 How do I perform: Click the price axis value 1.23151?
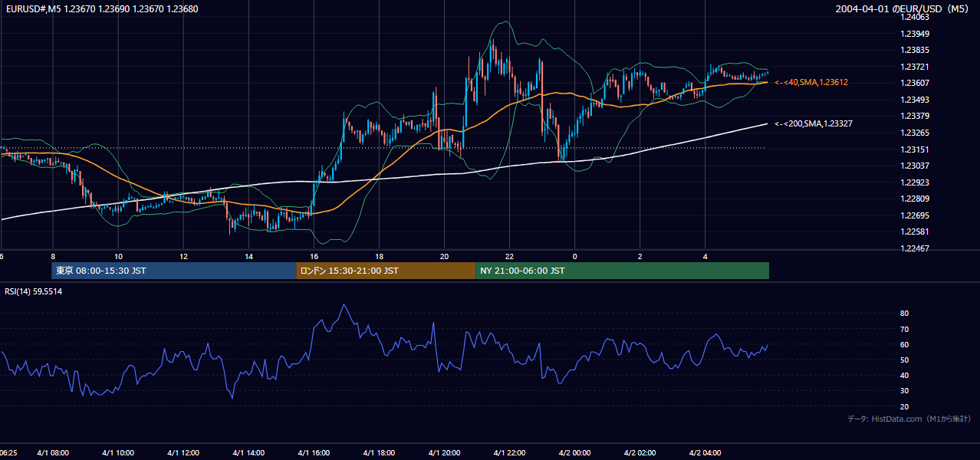tap(913, 149)
